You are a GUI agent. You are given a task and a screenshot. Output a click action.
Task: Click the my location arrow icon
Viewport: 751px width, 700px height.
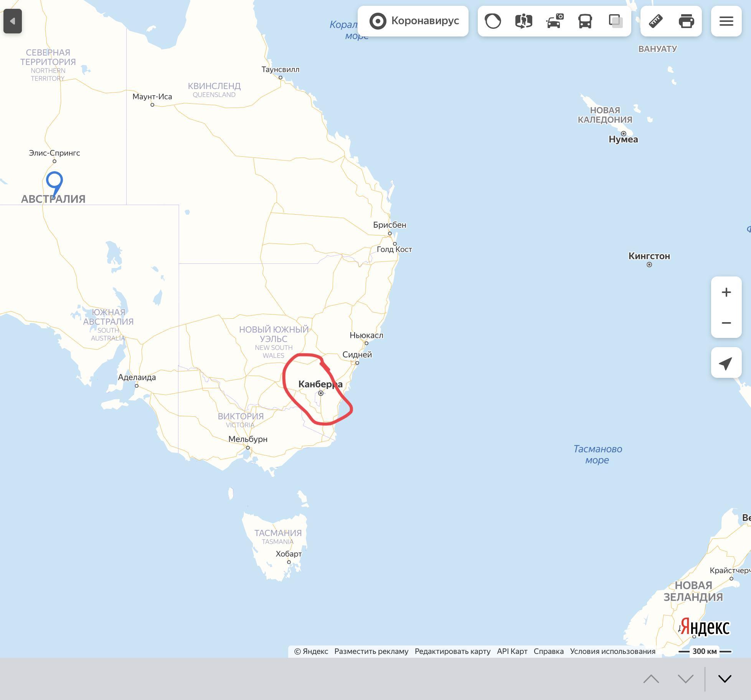tap(726, 363)
